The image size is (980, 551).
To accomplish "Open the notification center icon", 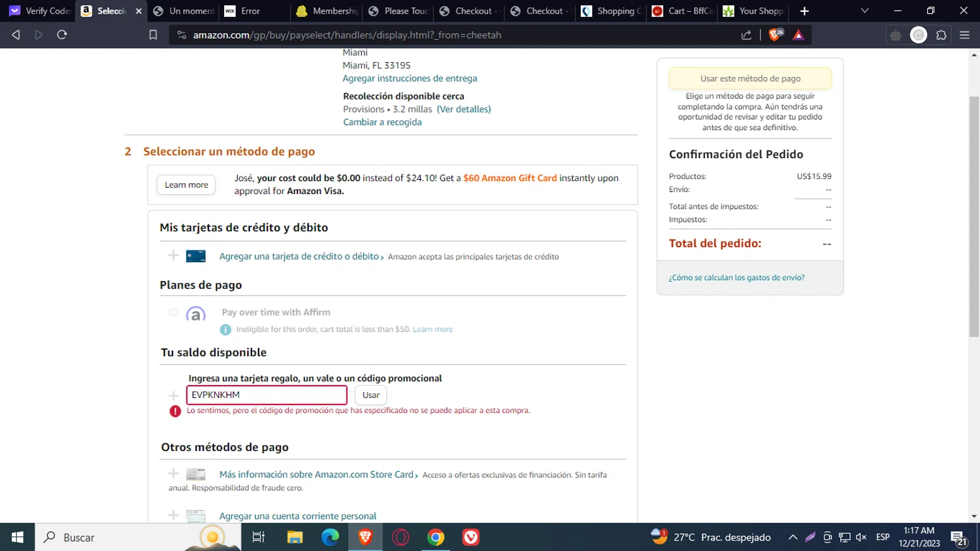I will click(958, 539).
